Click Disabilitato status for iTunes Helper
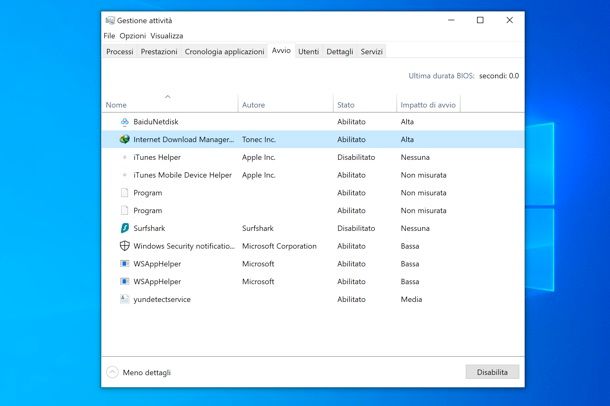610x406 pixels. point(356,157)
